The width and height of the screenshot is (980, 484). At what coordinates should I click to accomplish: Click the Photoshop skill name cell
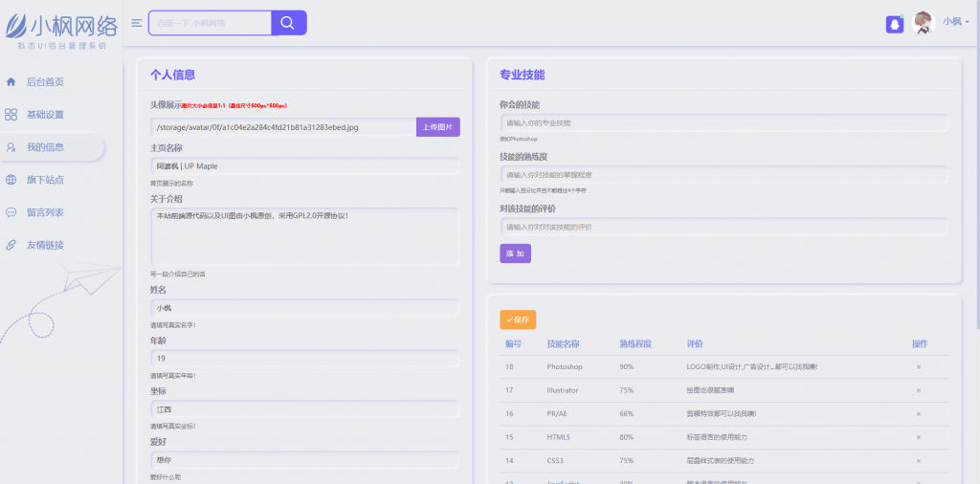(x=565, y=367)
